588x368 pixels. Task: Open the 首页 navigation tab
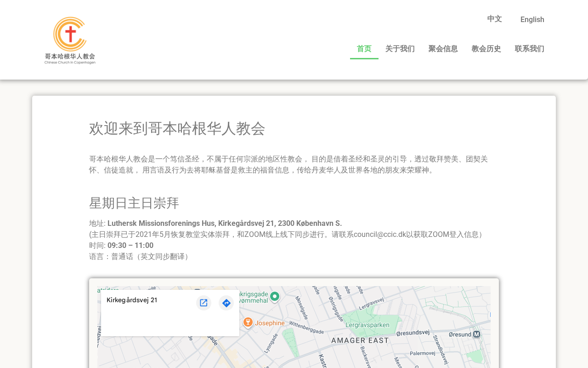[x=364, y=49]
